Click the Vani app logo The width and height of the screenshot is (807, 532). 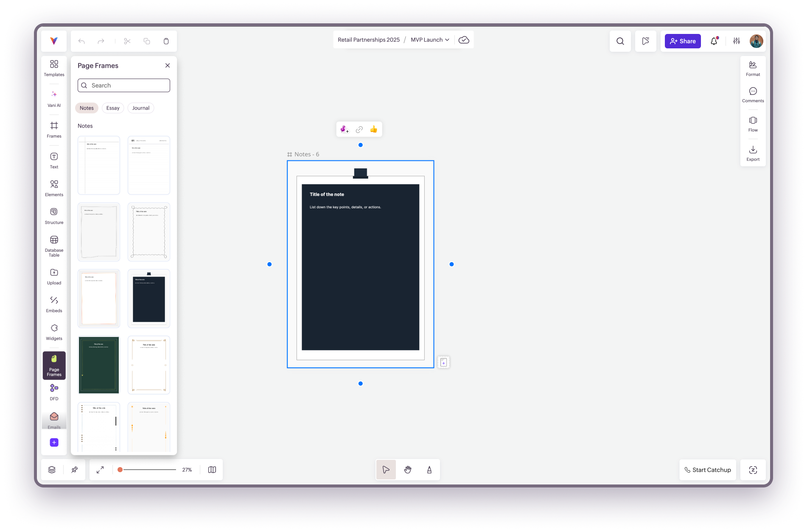tap(54, 41)
